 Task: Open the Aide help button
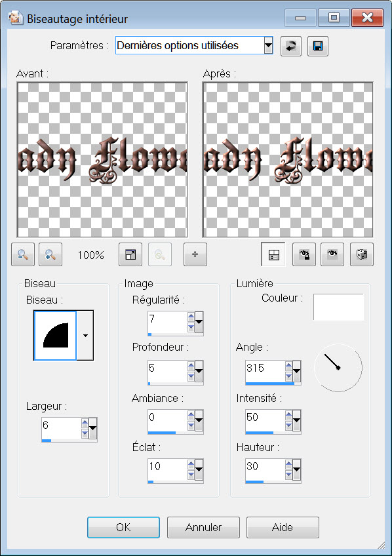(283, 527)
